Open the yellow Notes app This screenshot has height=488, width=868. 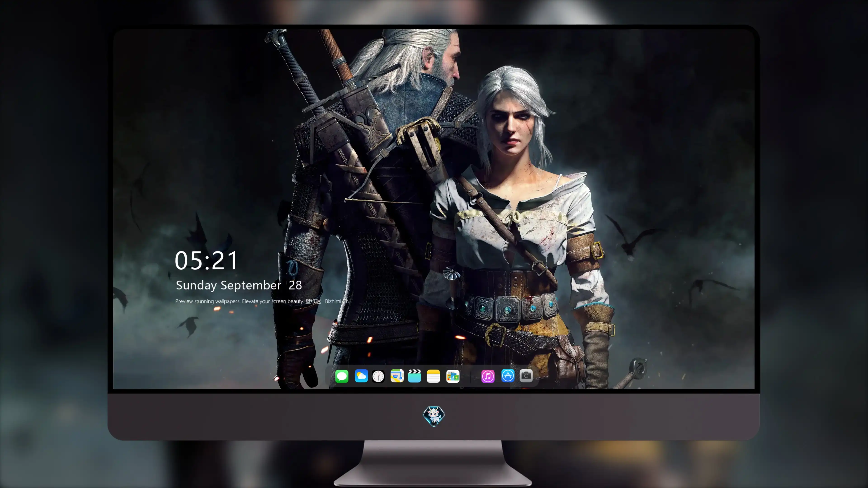(433, 376)
